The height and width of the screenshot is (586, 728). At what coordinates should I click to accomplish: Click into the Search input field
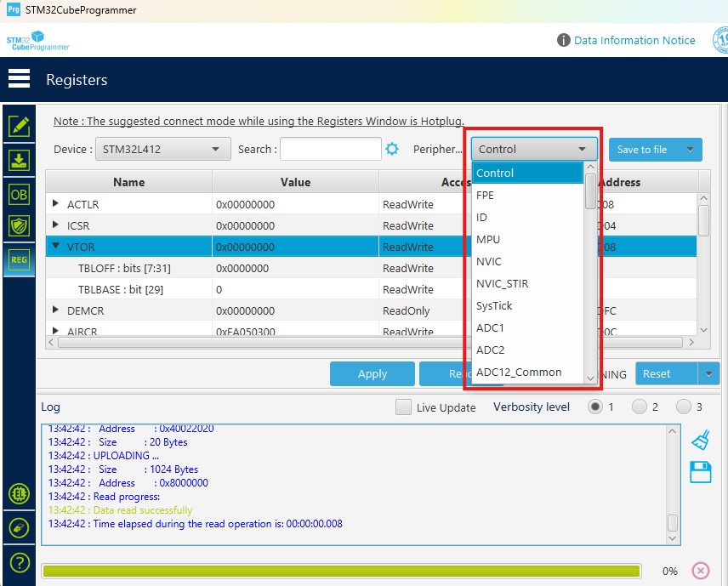pyautogui.click(x=331, y=149)
